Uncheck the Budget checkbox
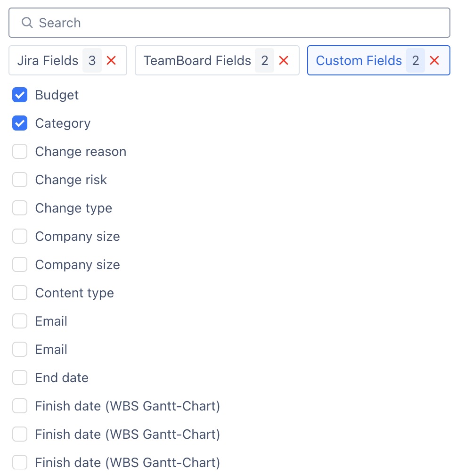457x476 pixels. click(x=20, y=95)
